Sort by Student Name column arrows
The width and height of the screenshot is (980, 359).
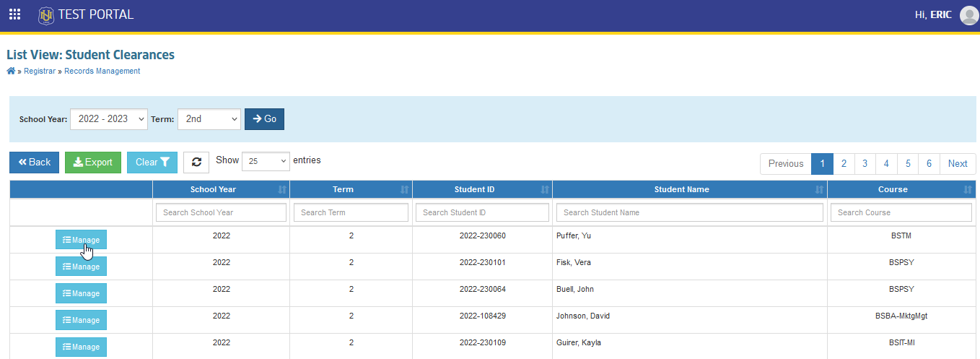tap(819, 189)
